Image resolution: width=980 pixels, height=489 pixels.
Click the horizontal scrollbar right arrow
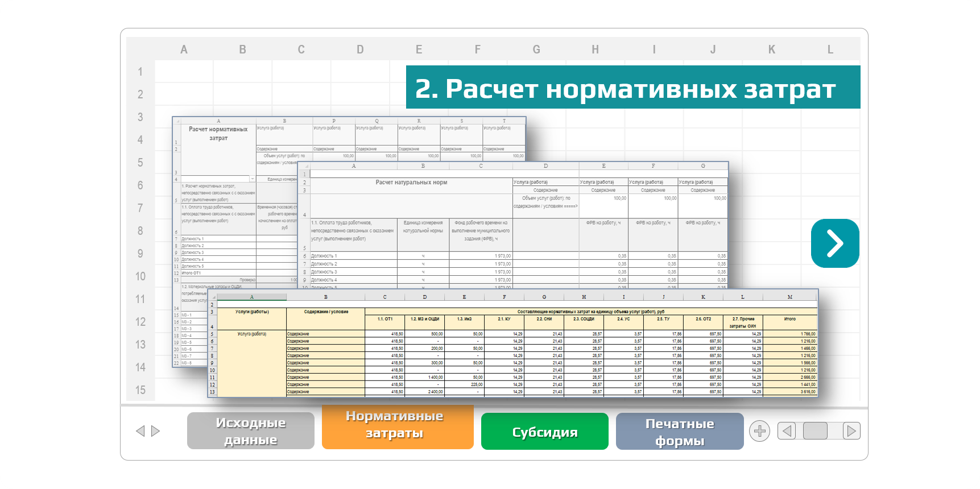pos(851,431)
